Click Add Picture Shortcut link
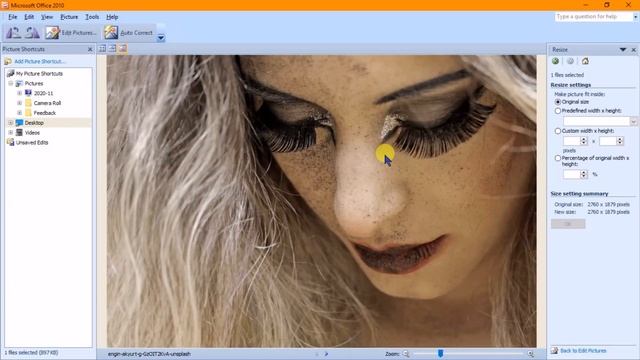640x360 pixels. coord(40,61)
